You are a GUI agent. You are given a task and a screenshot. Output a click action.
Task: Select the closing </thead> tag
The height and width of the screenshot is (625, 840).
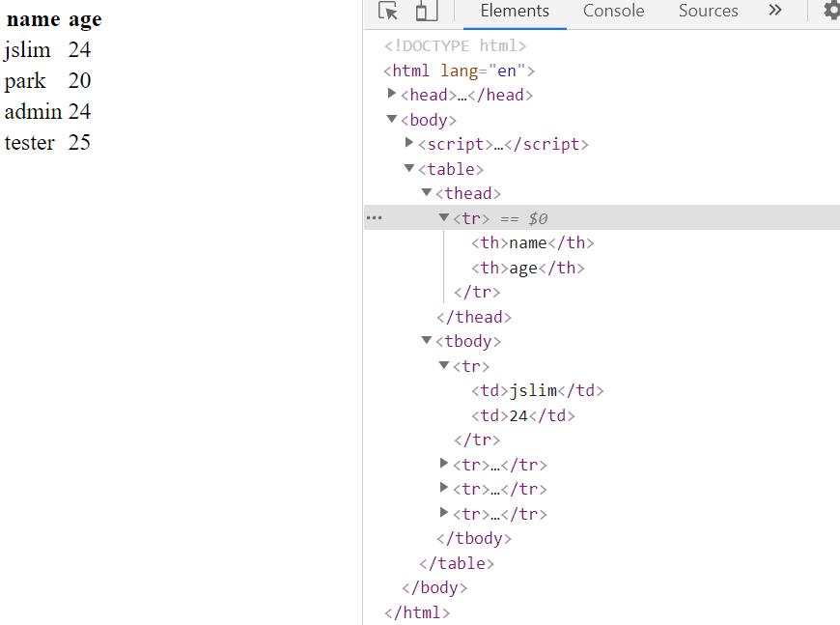pyautogui.click(x=474, y=317)
